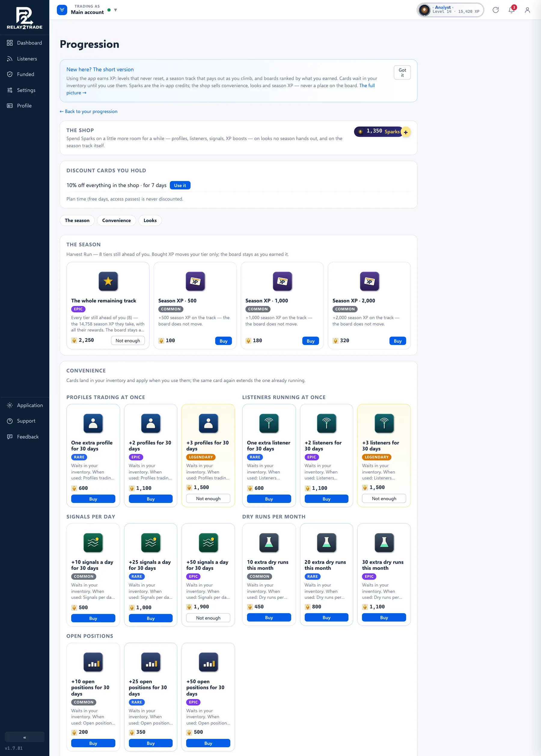The height and width of the screenshot is (756, 541).
Task: Open the Support page
Action: (25, 421)
